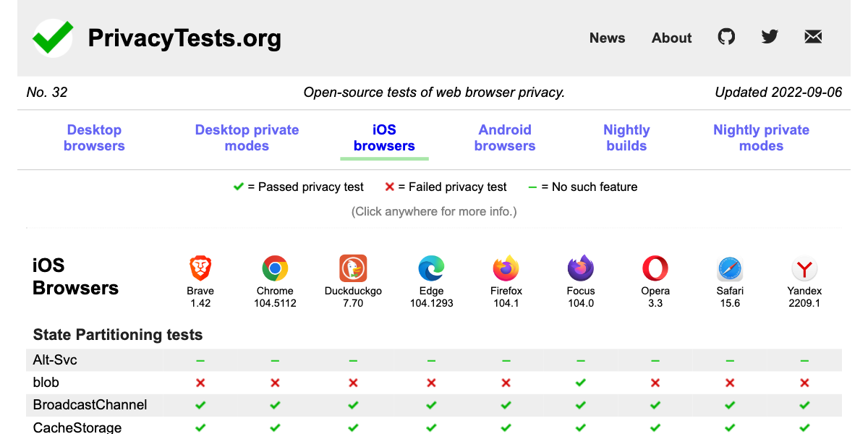Viewport: 868px width, 434px height.
Task: Open the Edge browser column icon
Action: [431, 267]
